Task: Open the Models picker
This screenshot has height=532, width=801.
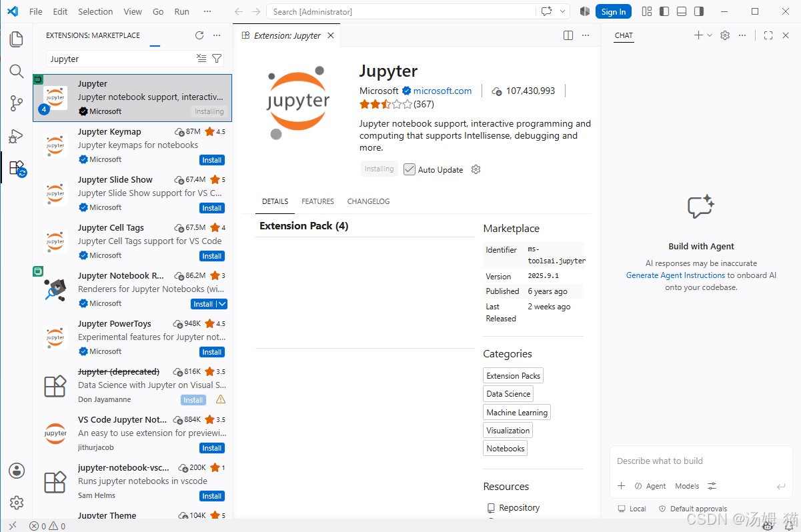Action: coord(687,486)
